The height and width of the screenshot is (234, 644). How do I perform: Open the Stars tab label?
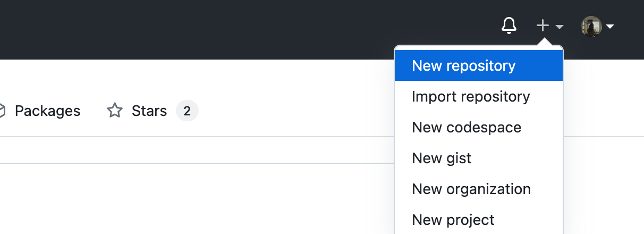(149, 111)
